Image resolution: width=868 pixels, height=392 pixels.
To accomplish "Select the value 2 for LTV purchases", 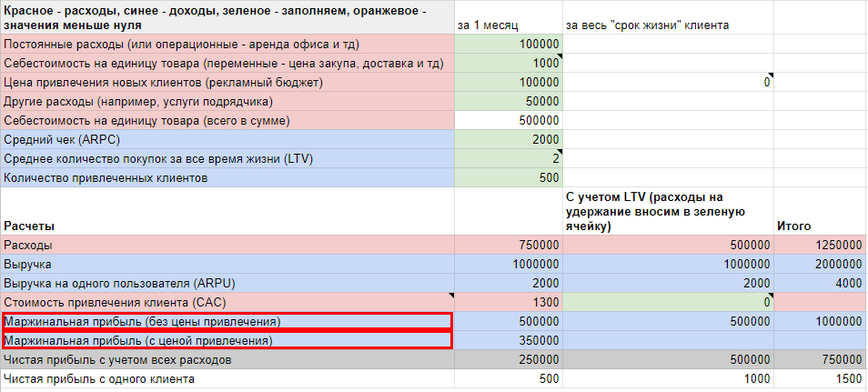I will point(509,158).
